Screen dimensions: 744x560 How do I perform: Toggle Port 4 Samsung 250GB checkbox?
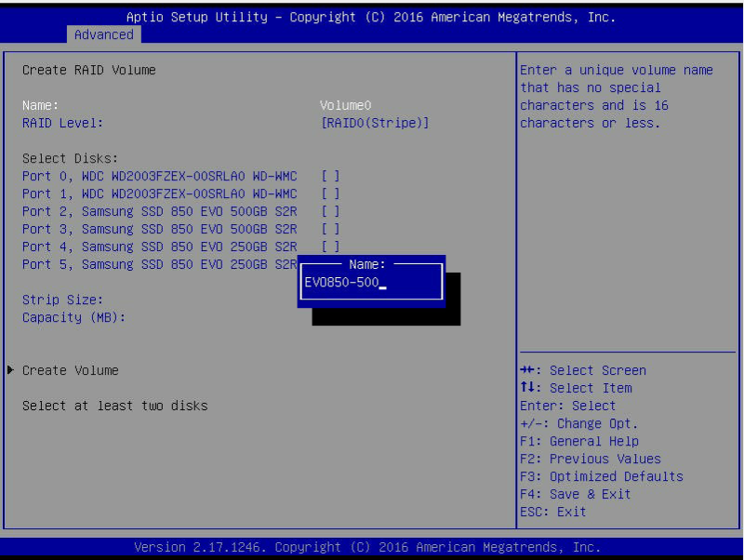click(x=330, y=247)
